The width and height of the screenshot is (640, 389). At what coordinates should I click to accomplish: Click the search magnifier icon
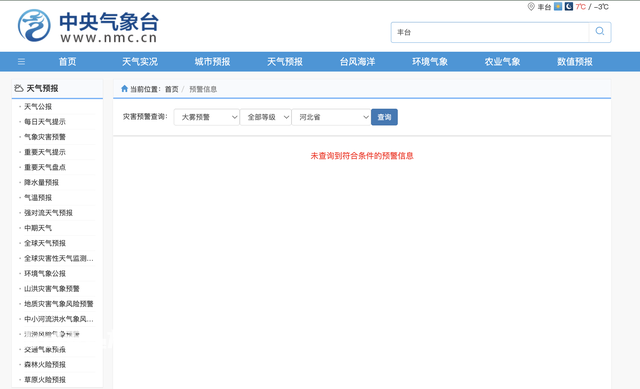pyautogui.click(x=600, y=31)
